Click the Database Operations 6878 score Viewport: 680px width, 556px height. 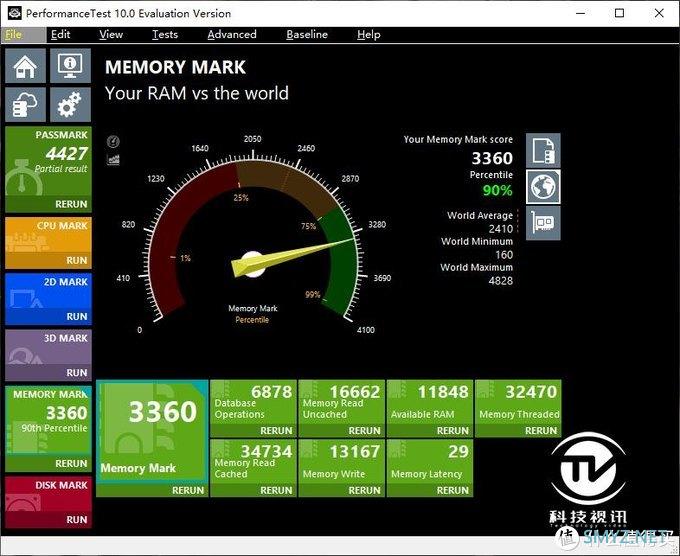coord(272,392)
